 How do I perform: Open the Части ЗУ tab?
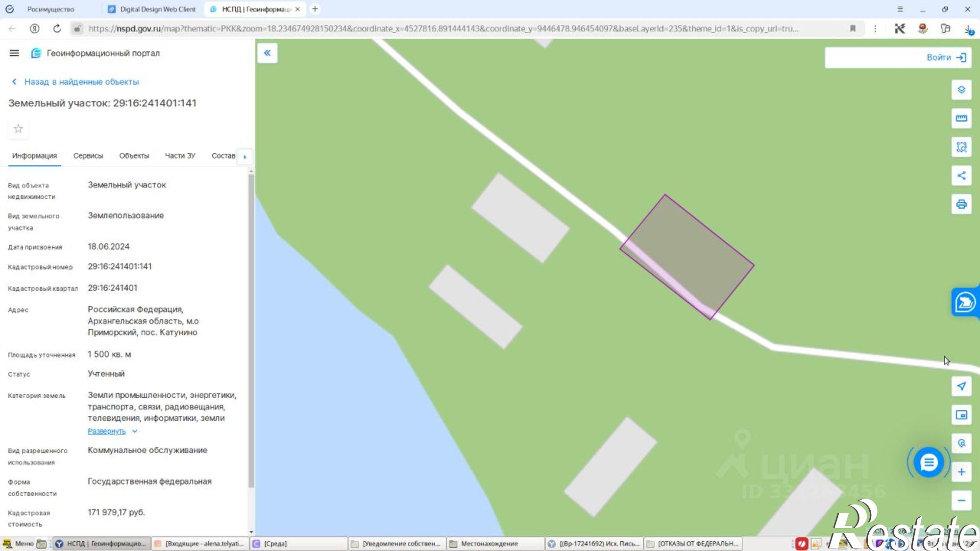(180, 156)
